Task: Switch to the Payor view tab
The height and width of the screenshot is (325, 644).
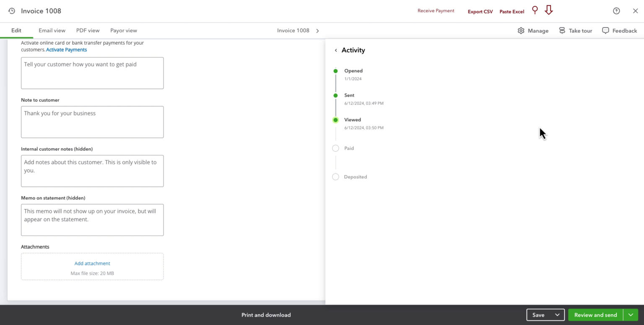Action: click(x=124, y=31)
